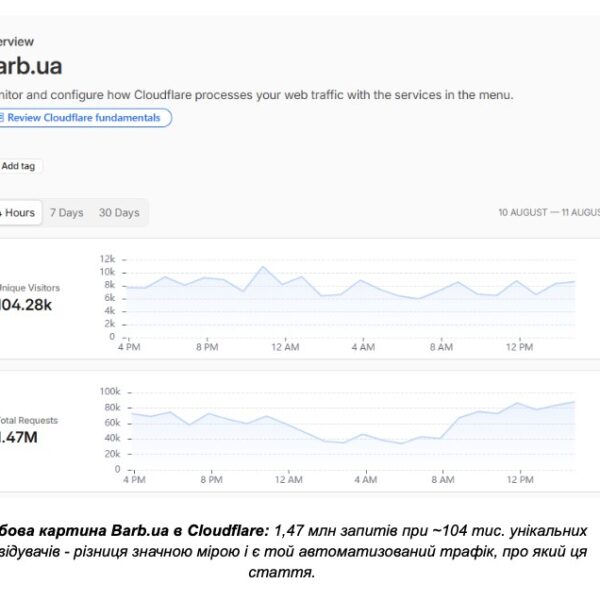Switch to the 30 Days tab
This screenshot has height=600, width=600.
[x=119, y=212]
